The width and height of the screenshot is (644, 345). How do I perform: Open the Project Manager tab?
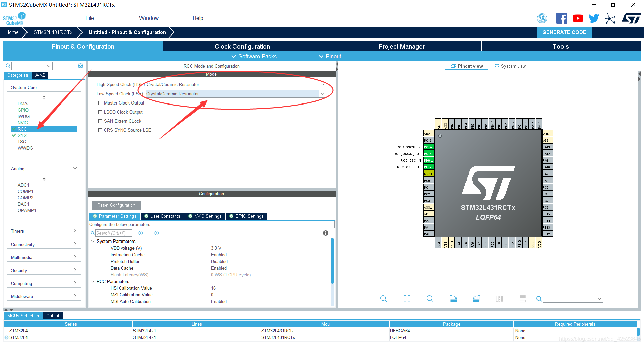point(401,46)
